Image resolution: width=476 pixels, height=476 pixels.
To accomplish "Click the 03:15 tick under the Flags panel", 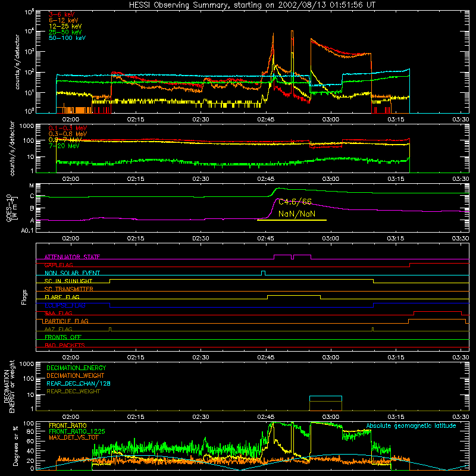I will (x=396, y=358).
